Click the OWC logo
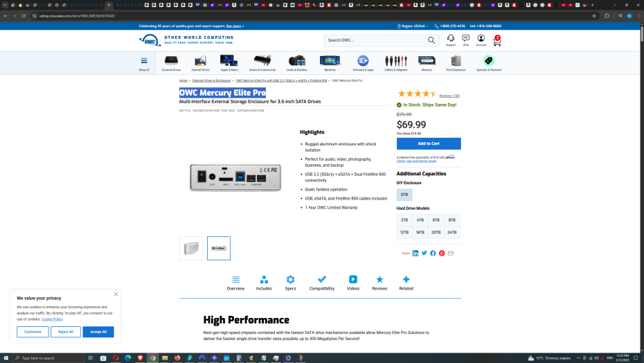644x363 pixels. (150, 40)
